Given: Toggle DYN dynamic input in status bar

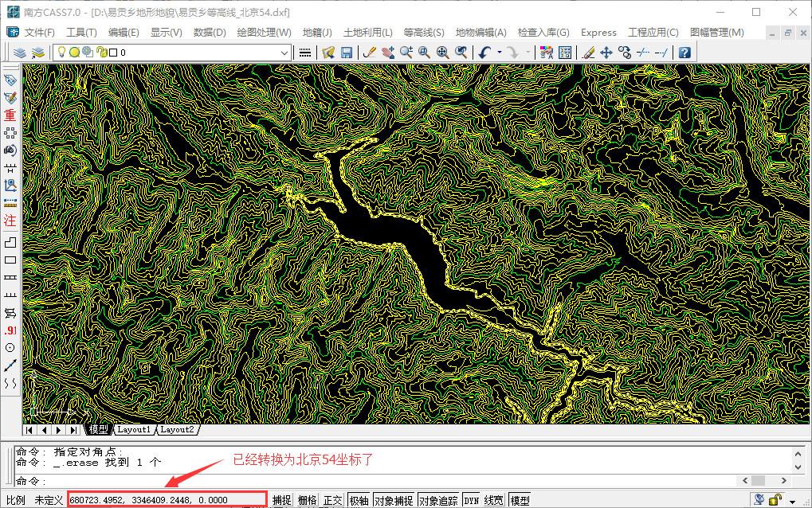Looking at the screenshot, I should [471, 500].
